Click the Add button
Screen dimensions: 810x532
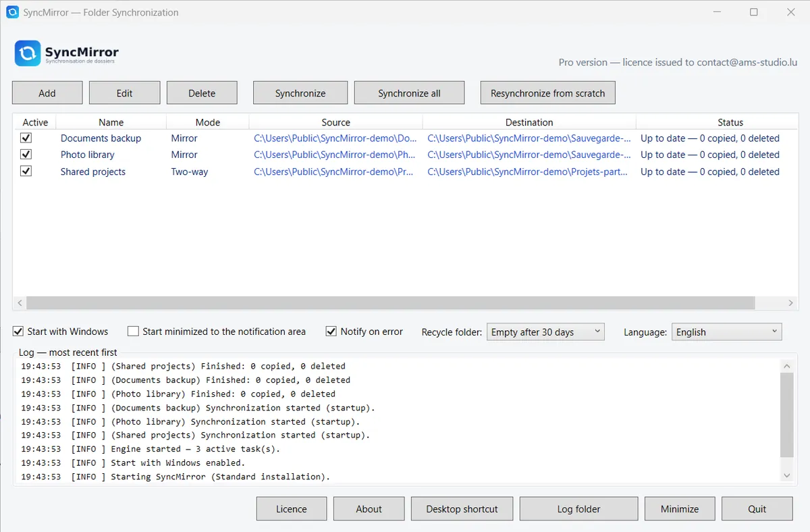pyautogui.click(x=47, y=93)
